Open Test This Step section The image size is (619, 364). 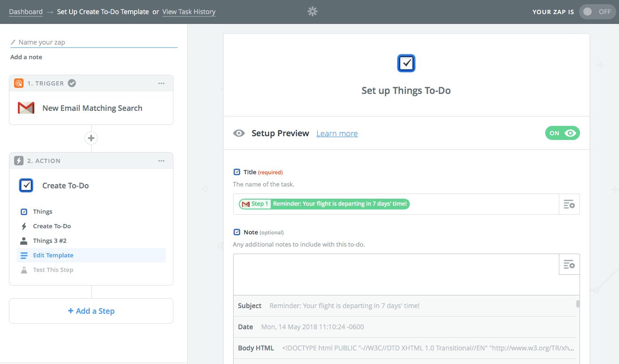point(53,270)
